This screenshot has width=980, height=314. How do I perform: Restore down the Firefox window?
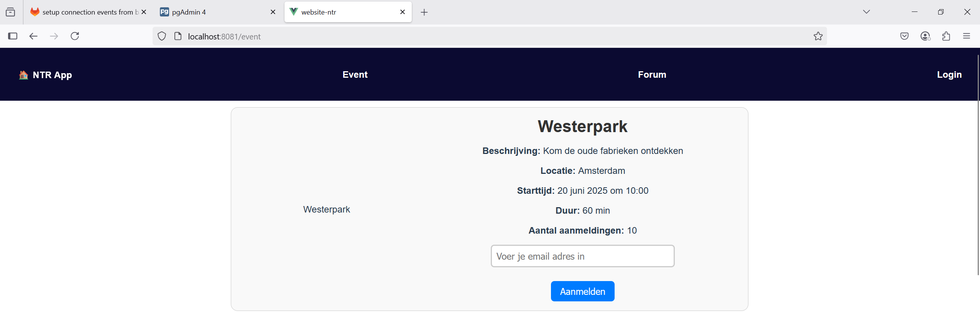click(941, 12)
